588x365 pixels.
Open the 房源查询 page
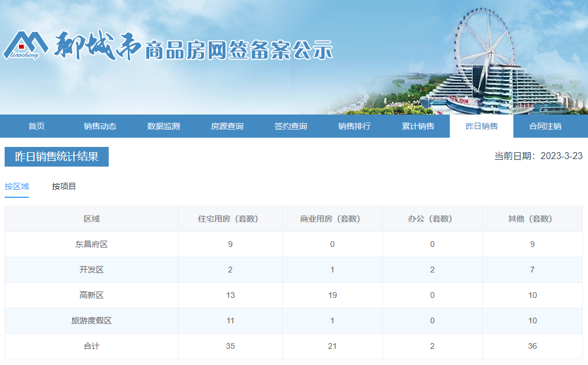click(227, 126)
